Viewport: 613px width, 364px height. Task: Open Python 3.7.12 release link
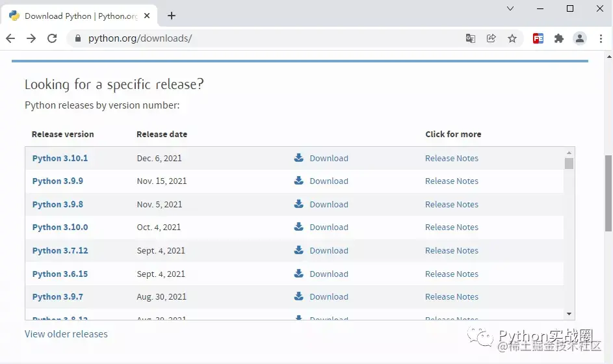coord(60,251)
